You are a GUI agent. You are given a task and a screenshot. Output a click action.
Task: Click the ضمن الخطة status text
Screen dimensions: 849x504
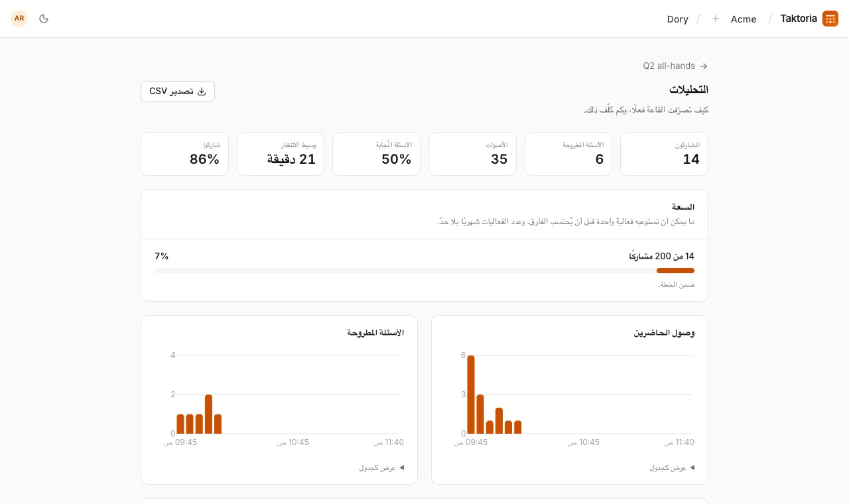click(x=677, y=284)
